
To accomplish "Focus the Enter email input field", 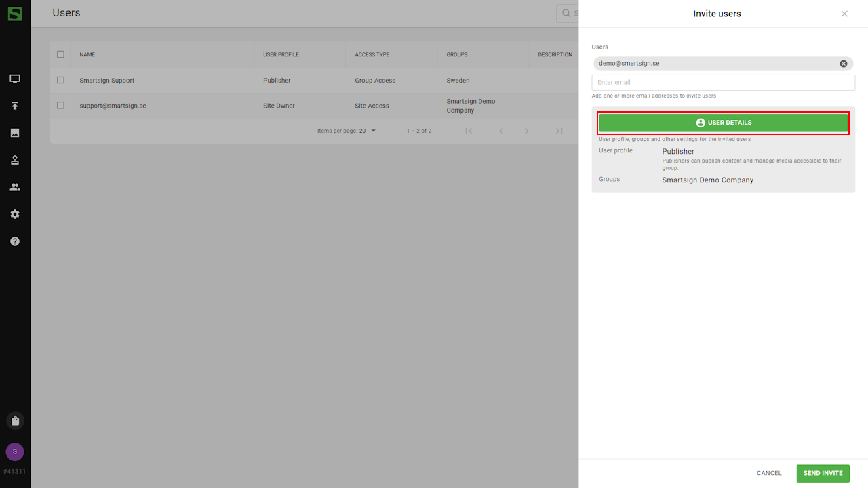I will [723, 83].
